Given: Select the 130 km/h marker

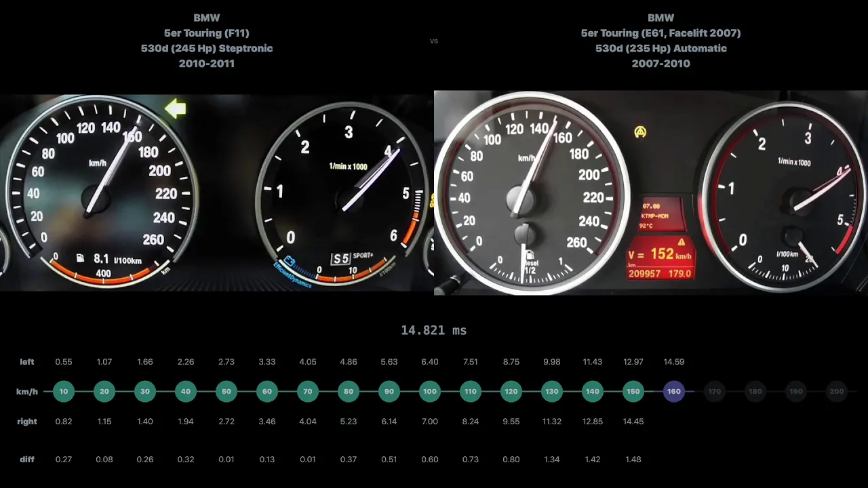Looking at the screenshot, I should (x=552, y=392).
